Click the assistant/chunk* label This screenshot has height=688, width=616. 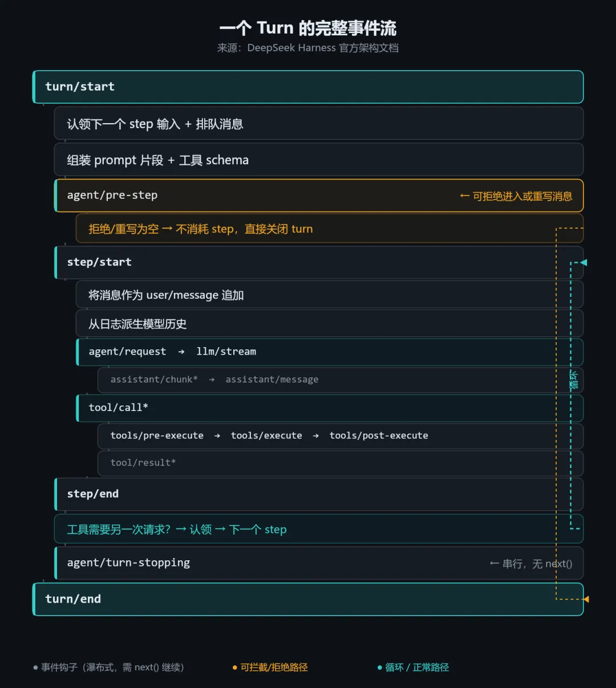(154, 380)
